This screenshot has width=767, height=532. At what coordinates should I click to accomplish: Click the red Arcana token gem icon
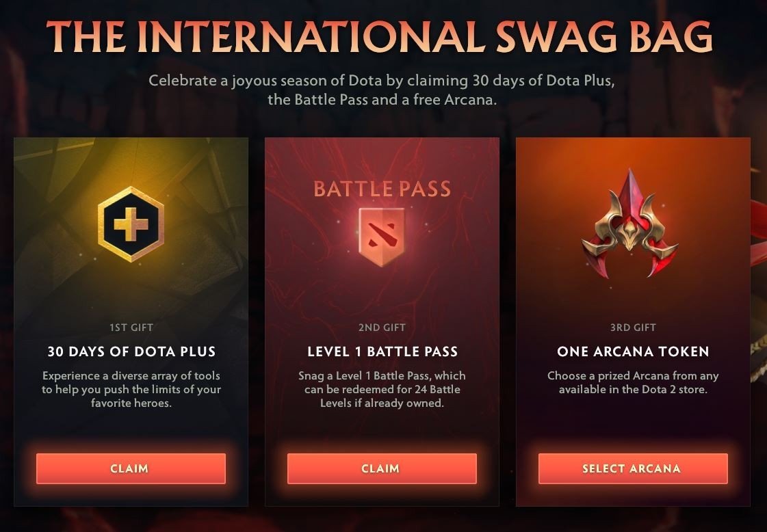629,224
